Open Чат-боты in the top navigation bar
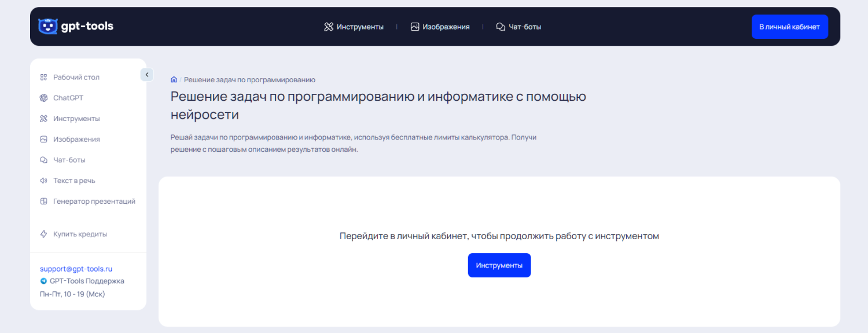868x333 pixels. coord(525,27)
